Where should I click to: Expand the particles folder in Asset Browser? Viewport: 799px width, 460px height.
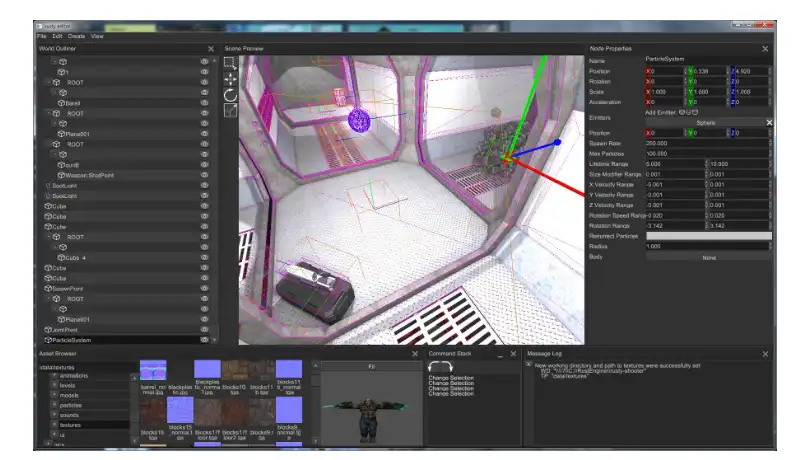[x=54, y=405]
